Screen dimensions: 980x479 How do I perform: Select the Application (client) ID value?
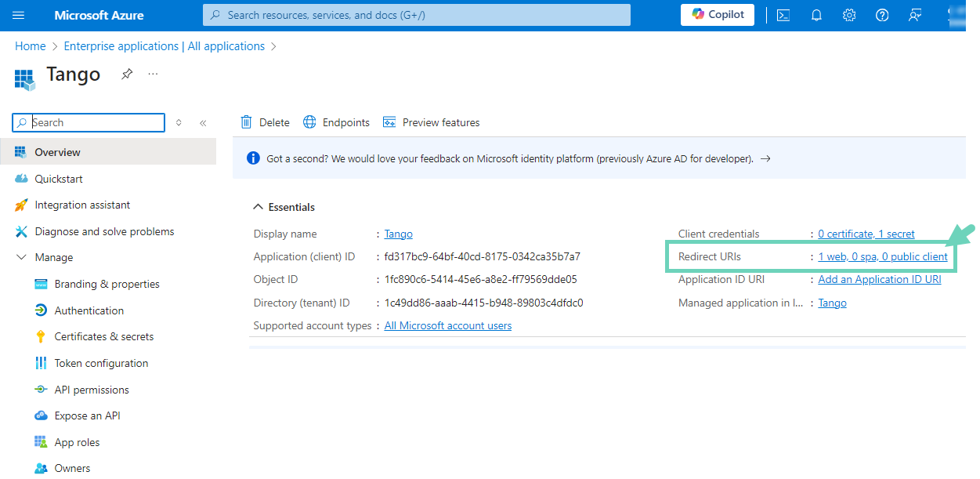(483, 256)
